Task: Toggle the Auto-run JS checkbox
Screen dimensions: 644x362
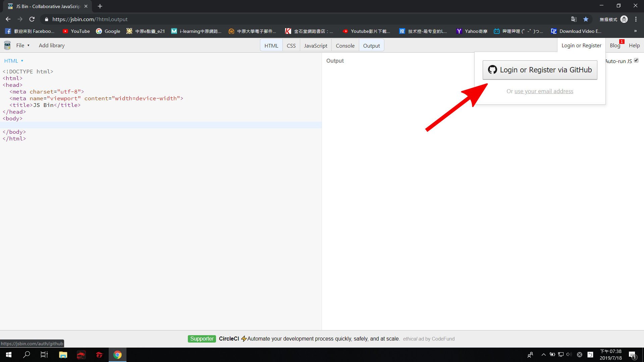Action: point(636,61)
